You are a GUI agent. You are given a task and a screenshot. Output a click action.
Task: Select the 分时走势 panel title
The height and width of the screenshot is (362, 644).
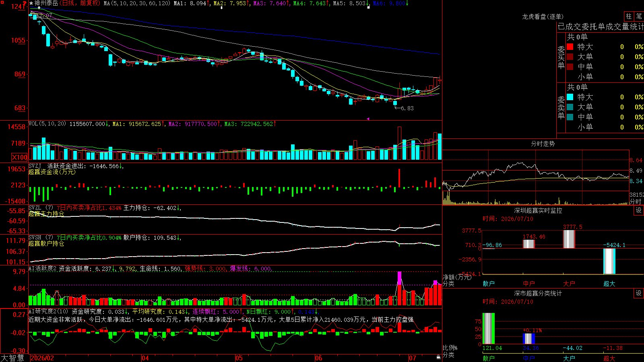[x=543, y=144]
